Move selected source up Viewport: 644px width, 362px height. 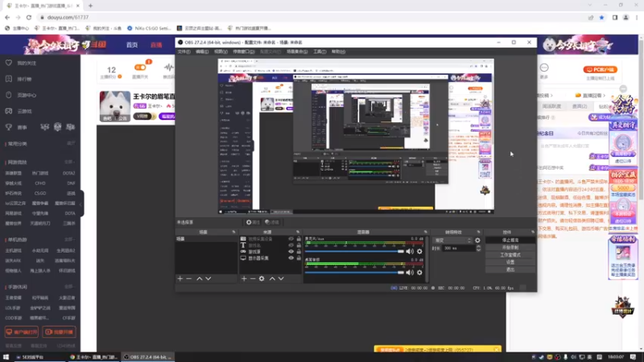coord(272,278)
